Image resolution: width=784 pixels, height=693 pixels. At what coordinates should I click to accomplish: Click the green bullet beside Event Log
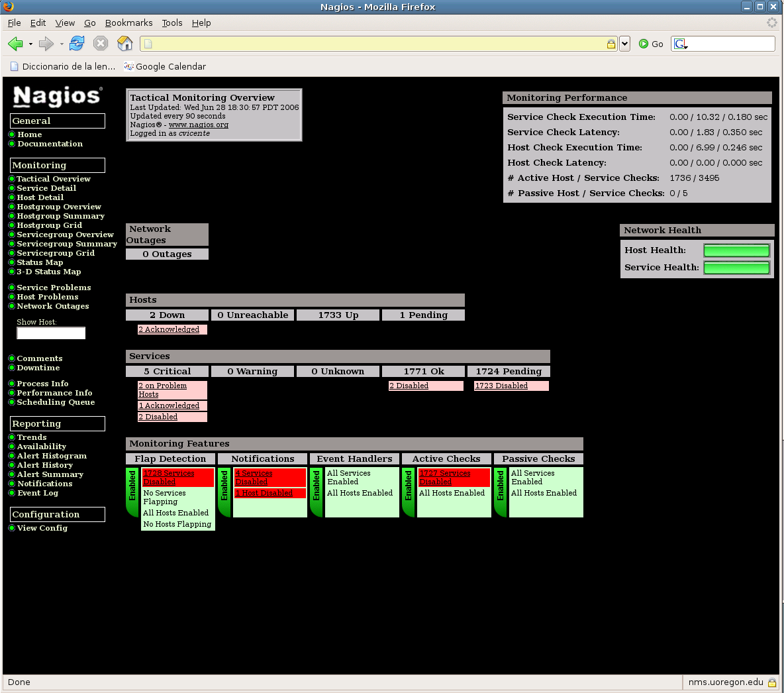pos(11,494)
